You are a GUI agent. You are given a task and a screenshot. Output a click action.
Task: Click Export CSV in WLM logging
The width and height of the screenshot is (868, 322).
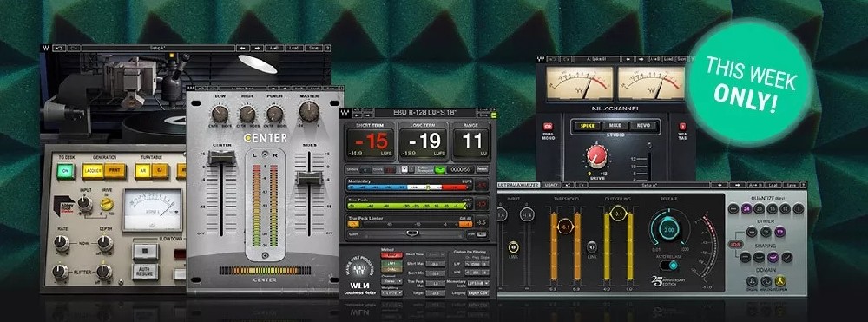pyautogui.click(x=480, y=292)
